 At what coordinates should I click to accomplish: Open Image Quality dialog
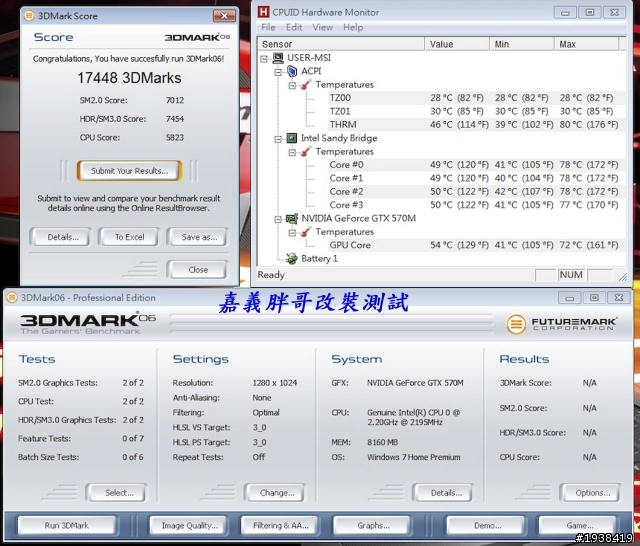point(190,526)
